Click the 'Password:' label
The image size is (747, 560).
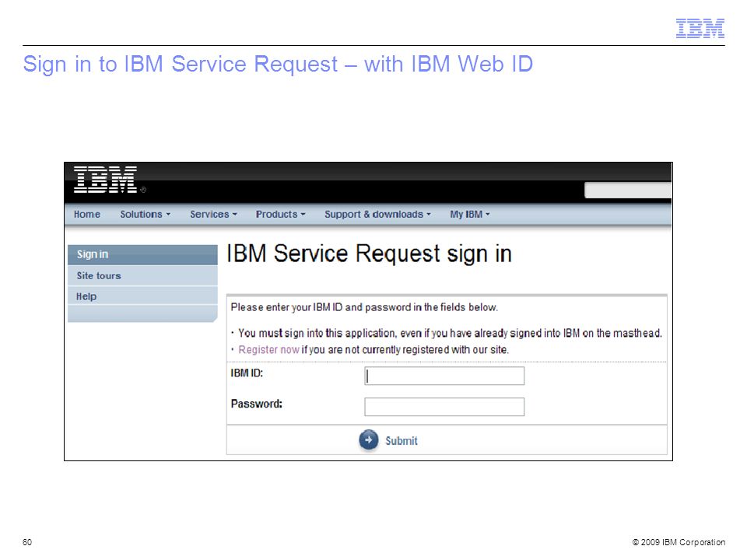click(x=256, y=404)
